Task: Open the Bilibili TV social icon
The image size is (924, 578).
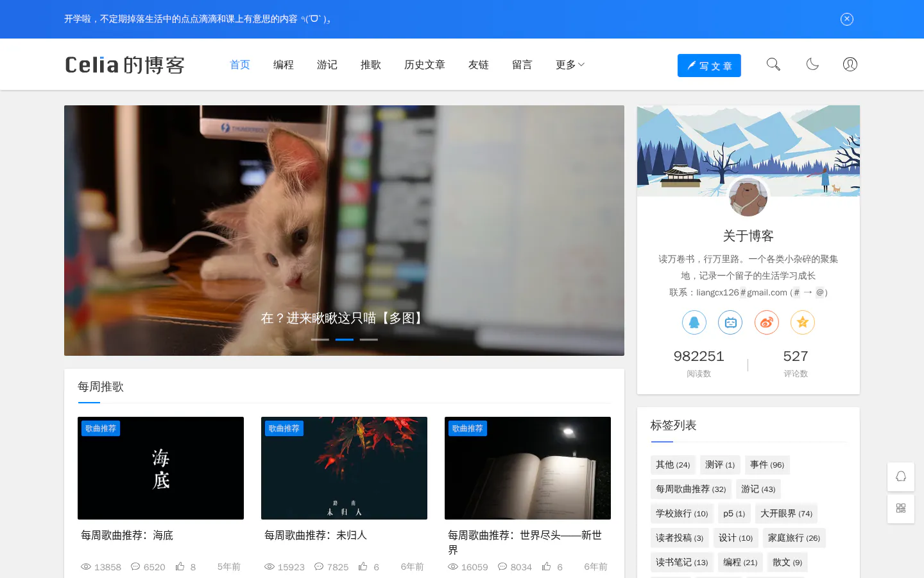Action: click(730, 322)
